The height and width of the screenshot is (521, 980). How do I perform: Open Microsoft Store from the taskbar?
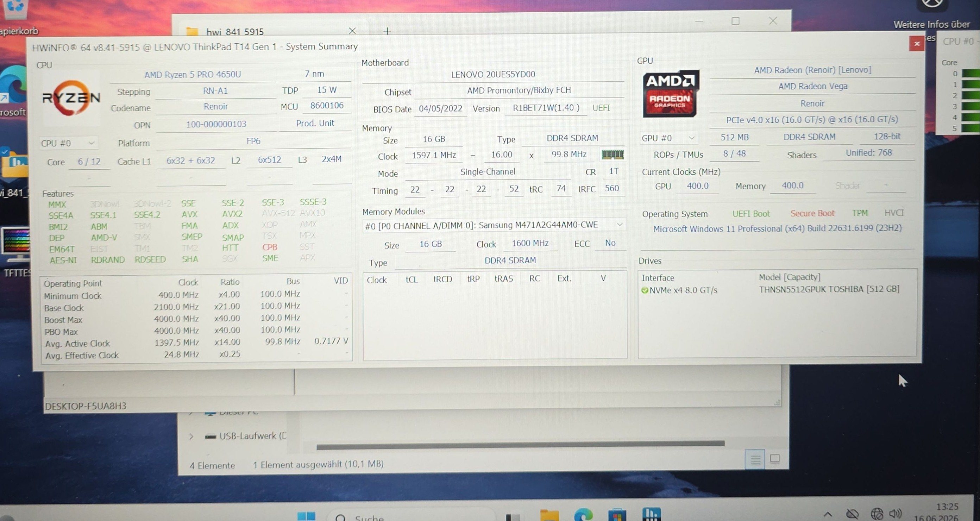(617, 515)
